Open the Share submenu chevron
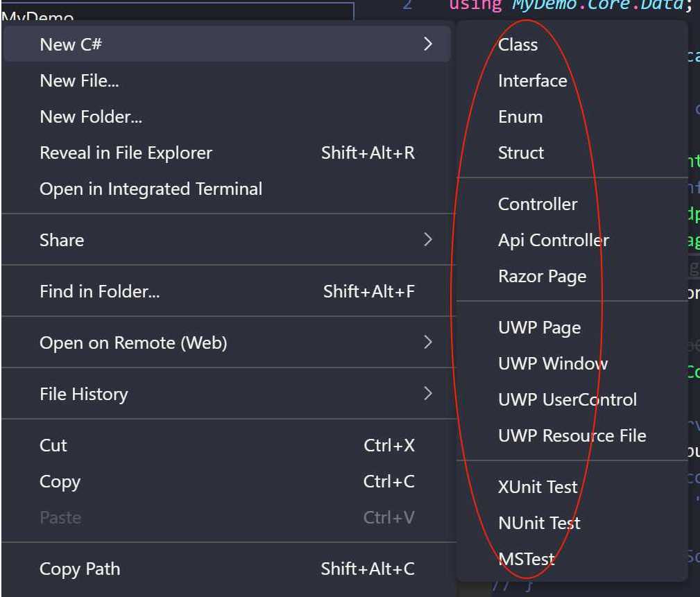700x597 pixels. point(427,240)
